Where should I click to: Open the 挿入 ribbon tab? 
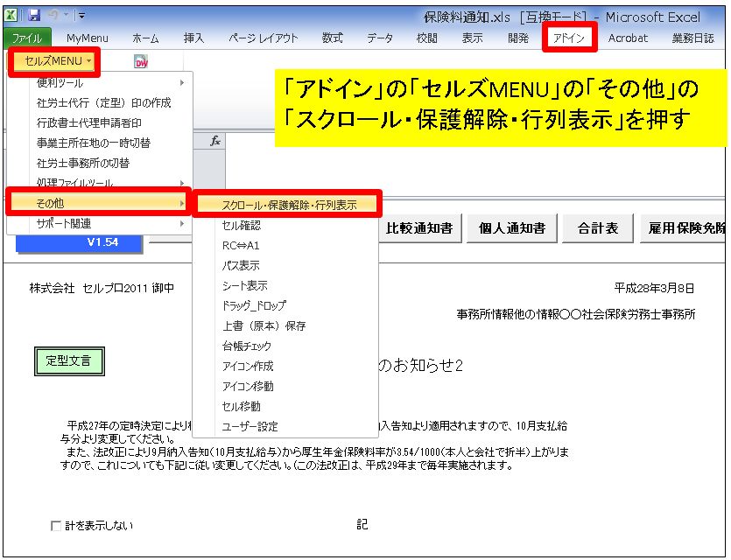point(194,38)
